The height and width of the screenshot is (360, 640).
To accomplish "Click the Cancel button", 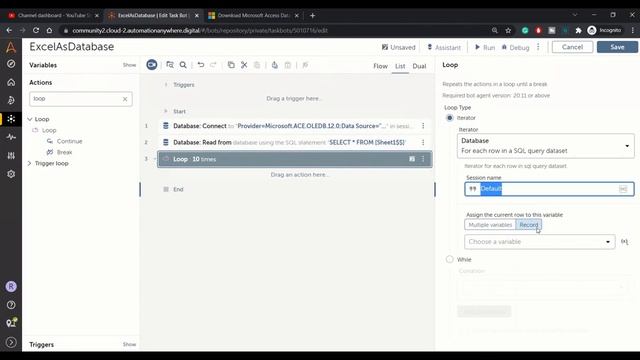I will 572,47.
